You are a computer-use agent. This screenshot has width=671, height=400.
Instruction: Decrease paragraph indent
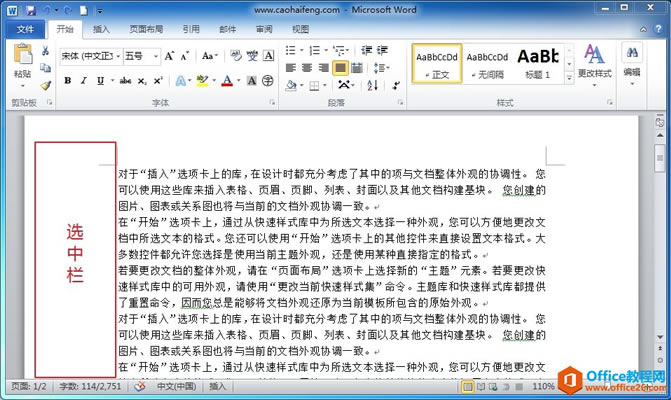[x=366, y=50]
